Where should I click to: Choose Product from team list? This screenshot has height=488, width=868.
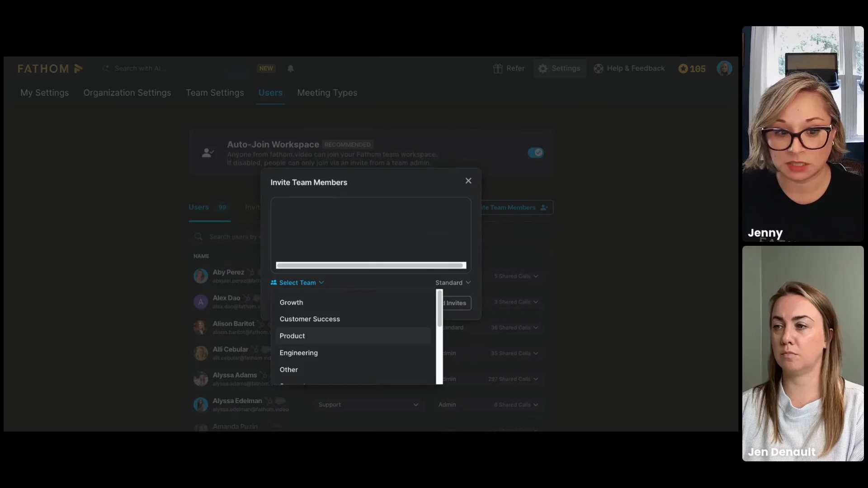tap(292, 336)
